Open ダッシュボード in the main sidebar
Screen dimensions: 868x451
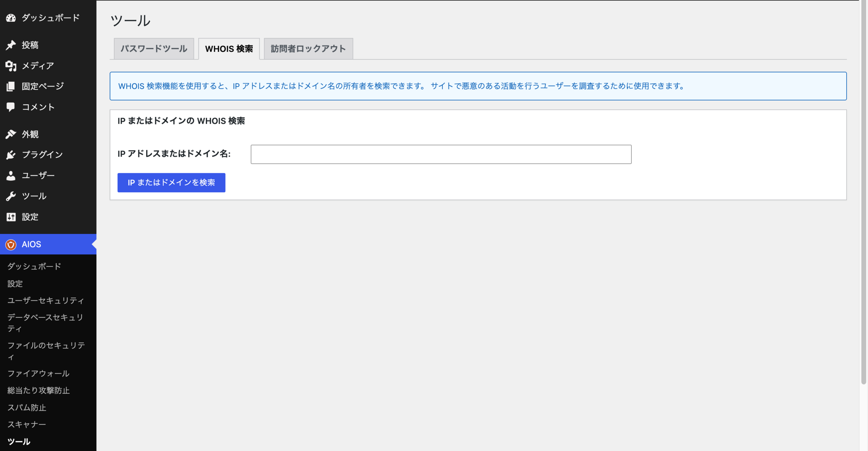pos(51,18)
